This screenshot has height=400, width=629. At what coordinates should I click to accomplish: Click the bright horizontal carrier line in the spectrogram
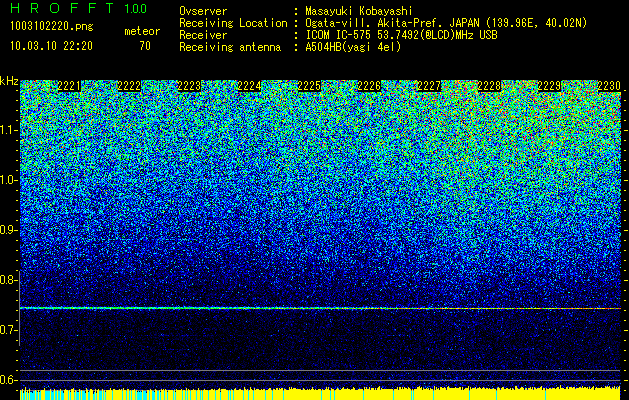pyautogui.click(x=320, y=308)
